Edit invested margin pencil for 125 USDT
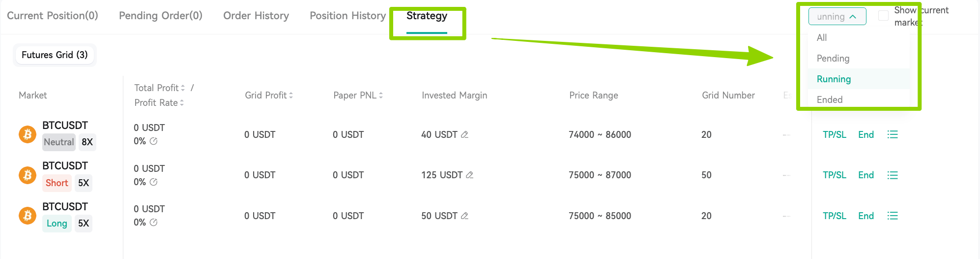The height and width of the screenshot is (259, 980). pos(469,175)
